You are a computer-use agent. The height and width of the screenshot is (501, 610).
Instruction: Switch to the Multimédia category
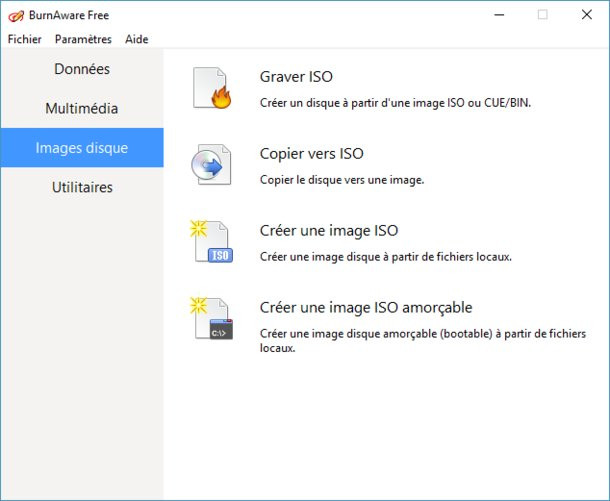(x=82, y=108)
